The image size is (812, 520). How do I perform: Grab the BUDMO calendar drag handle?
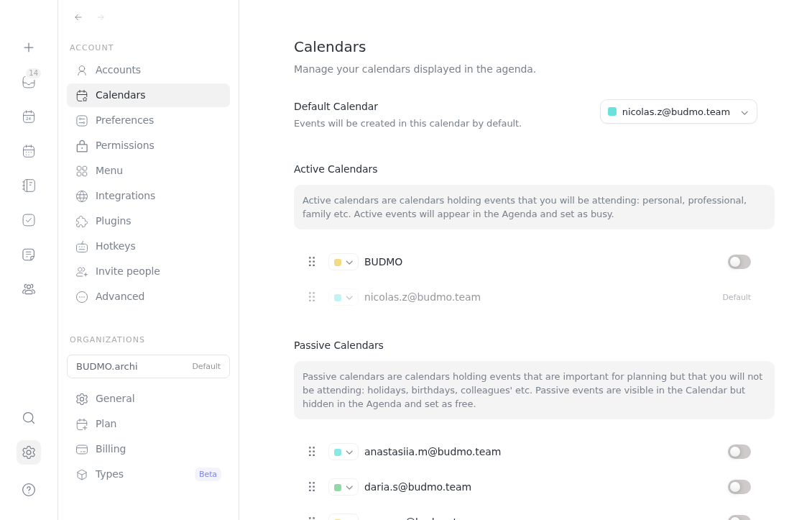[x=312, y=262]
